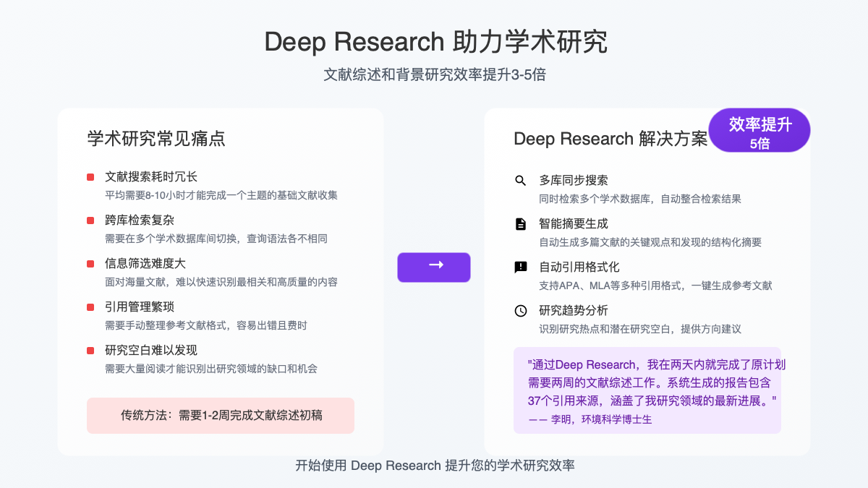Screen dimensions: 868x488
Task: Click the document icon beside 智能摘要生成
Action: click(520, 224)
